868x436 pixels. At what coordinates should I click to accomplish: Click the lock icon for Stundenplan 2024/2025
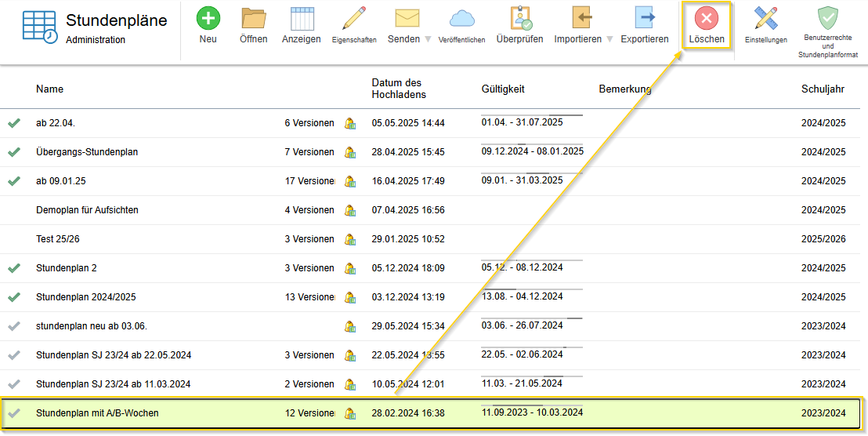pos(350,297)
